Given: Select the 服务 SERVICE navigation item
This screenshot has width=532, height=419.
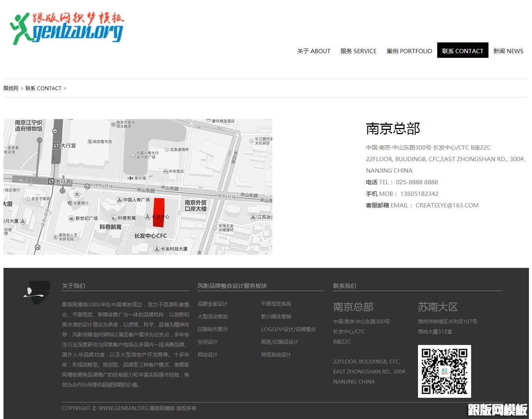Looking at the screenshot, I should [x=358, y=51].
